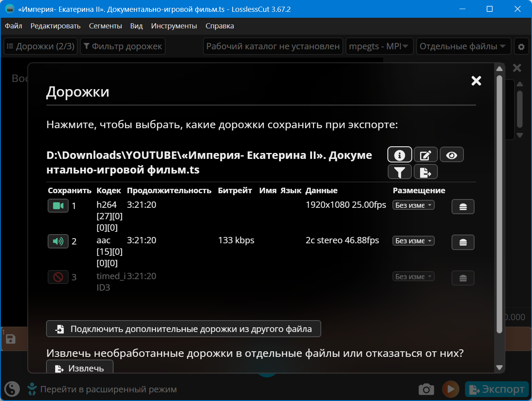
Task: Toggle all tracks with the eye icon
Action: 452,155
